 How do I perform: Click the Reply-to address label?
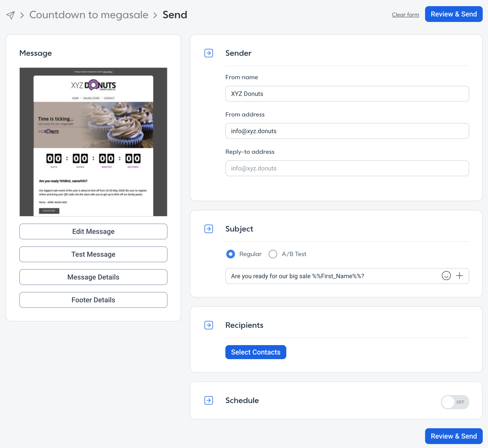coord(250,152)
